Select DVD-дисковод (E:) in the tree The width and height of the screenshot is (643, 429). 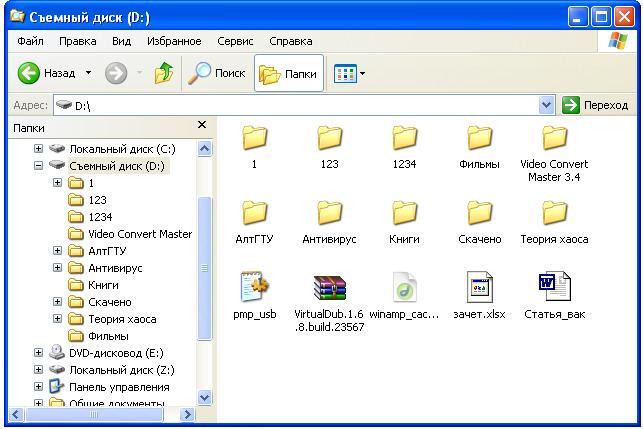pyautogui.click(x=116, y=353)
